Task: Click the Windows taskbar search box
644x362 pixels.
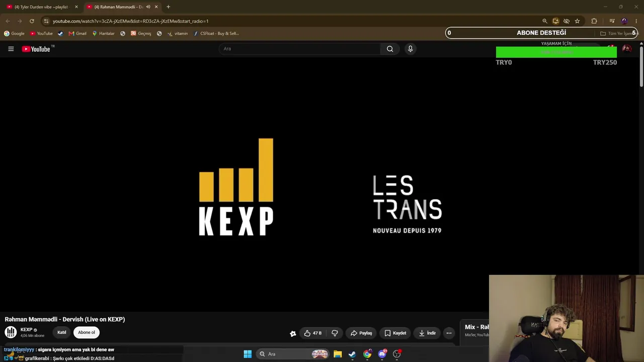Action: pyautogui.click(x=292, y=354)
